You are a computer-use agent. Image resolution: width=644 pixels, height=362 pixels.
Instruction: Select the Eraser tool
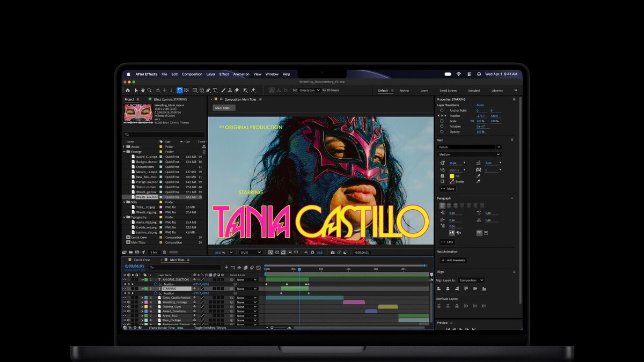point(237,90)
